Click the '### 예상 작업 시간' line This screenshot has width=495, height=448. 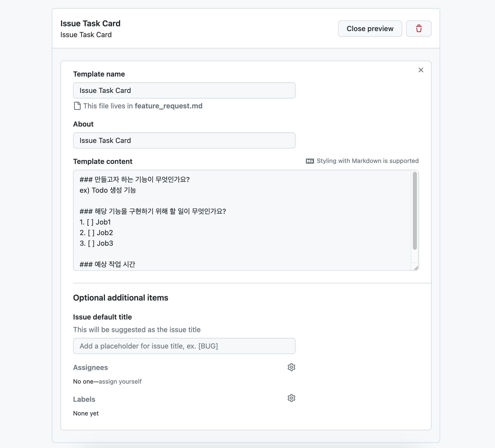coord(107,264)
